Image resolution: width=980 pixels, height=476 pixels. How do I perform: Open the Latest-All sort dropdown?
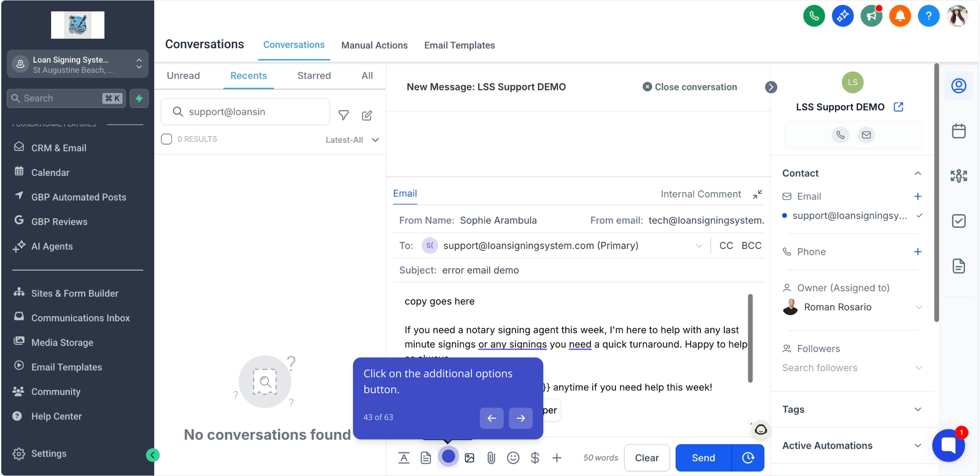pos(352,140)
